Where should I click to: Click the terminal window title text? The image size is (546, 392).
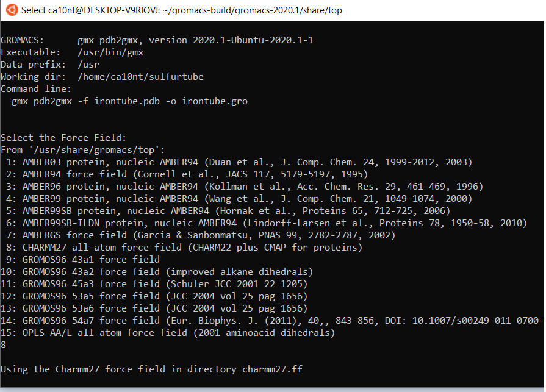tap(181, 10)
